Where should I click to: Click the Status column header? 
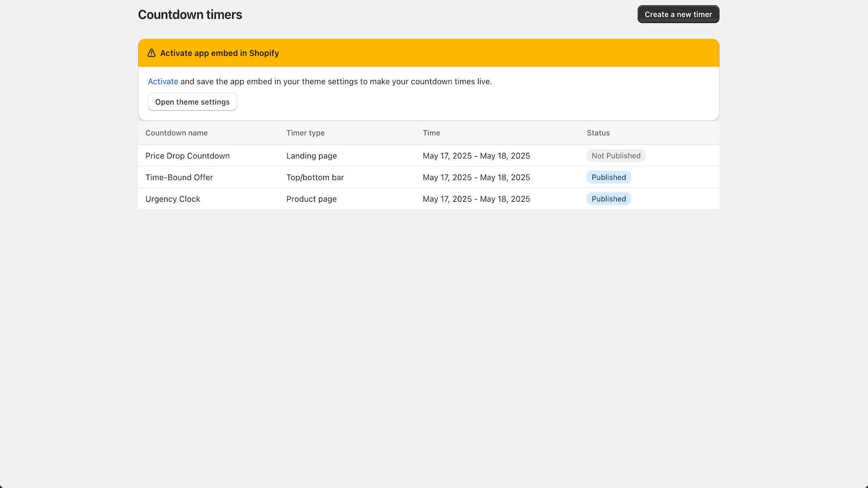point(598,133)
